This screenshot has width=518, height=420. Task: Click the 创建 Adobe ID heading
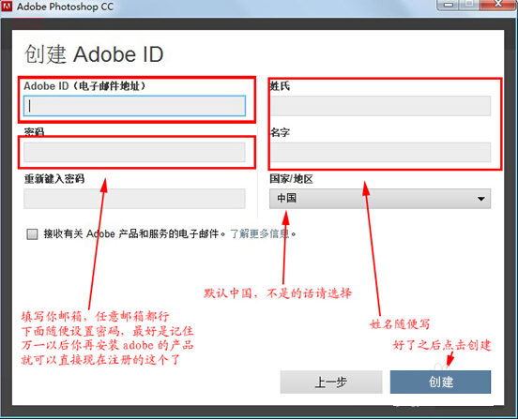94,53
